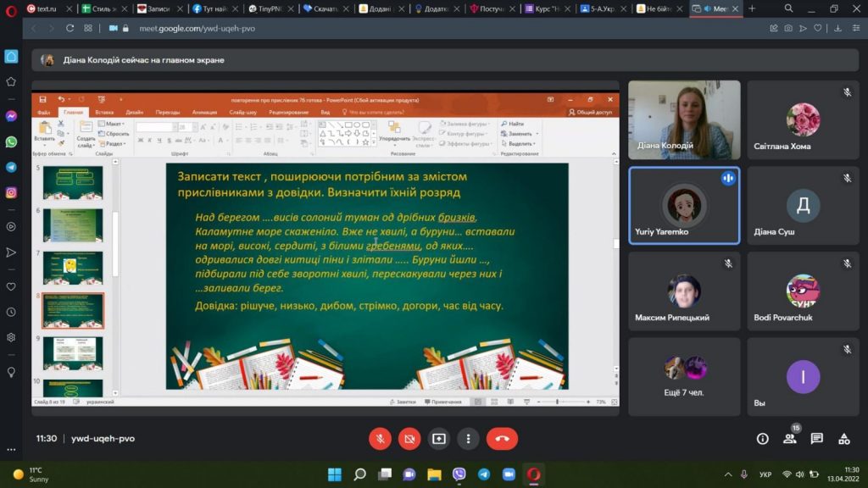The height and width of the screenshot is (488, 868).
Task: Open meeting details info icon
Action: click(x=762, y=439)
